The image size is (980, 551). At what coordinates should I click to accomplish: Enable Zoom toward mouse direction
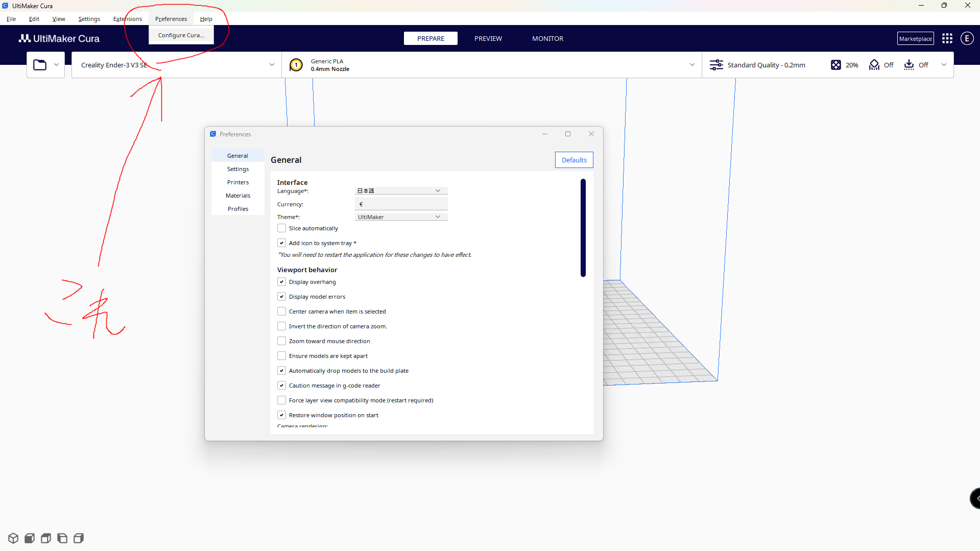click(x=282, y=341)
